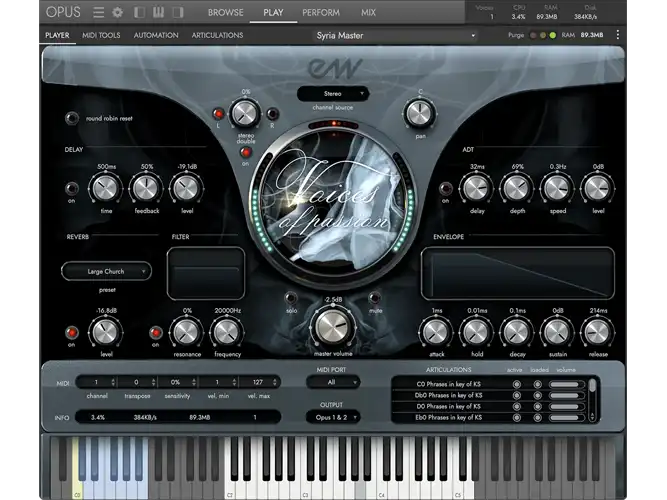Toggle the stereo double L button

pyautogui.click(x=218, y=114)
